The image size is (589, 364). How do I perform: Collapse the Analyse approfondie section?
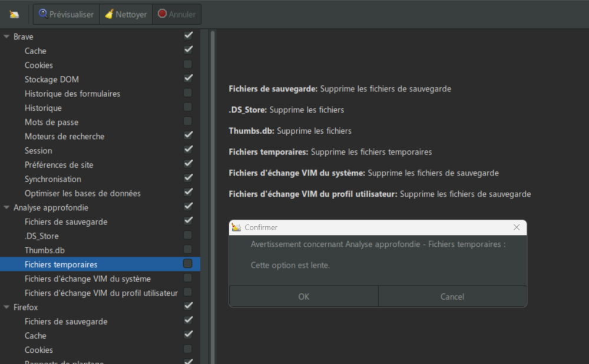[6, 207]
